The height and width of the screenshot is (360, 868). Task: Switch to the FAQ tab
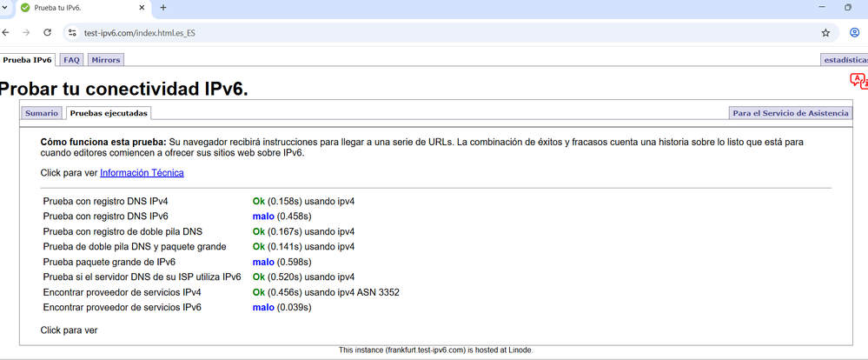click(71, 60)
